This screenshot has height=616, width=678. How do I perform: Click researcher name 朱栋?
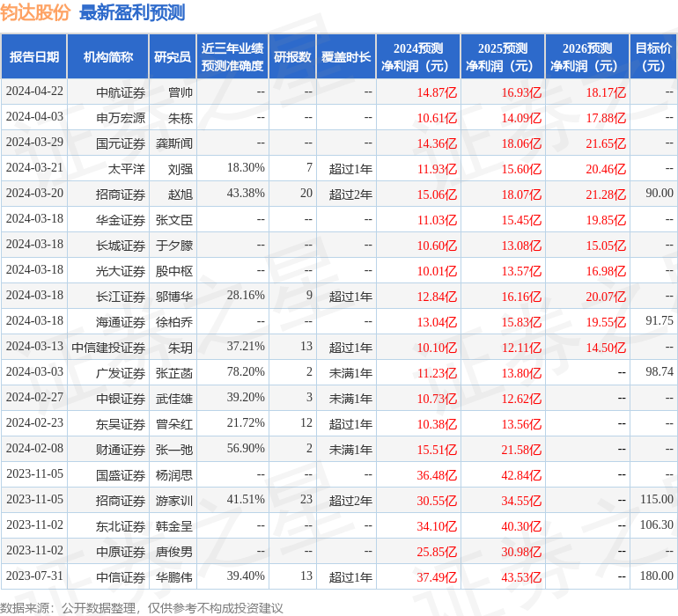pos(181,118)
